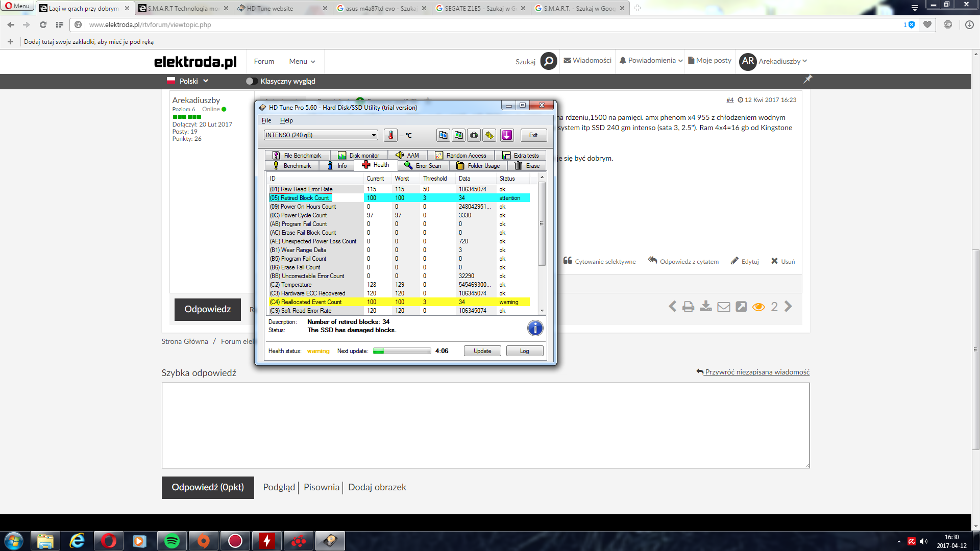Viewport: 980px width, 551px height.
Task: Toggle the Klasyczny wygląd switch
Action: coord(251,81)
